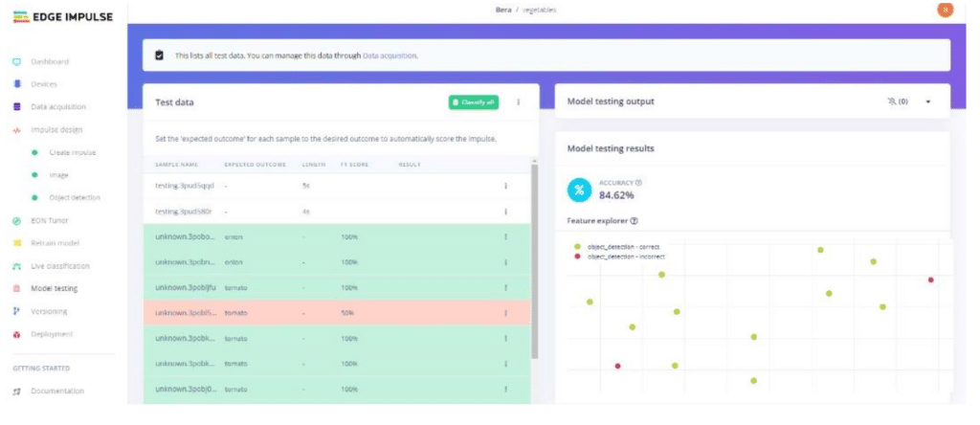Click the Retrain model icon

(x=16, y=243)
